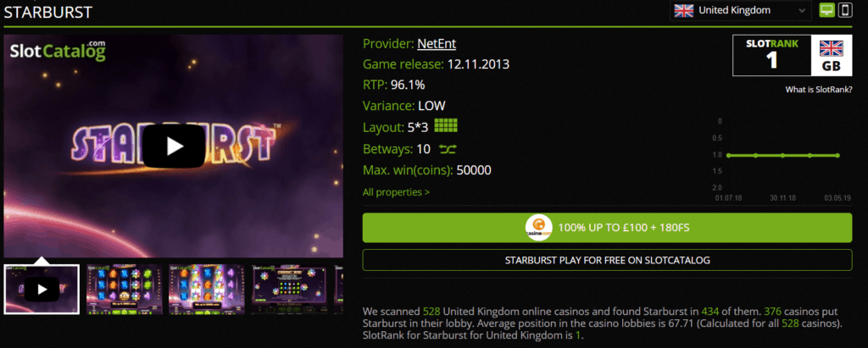The height and width of the screenshot is (348, 868).
Task: Play the Starburst video in the main preview
Action: pos(175,146)
